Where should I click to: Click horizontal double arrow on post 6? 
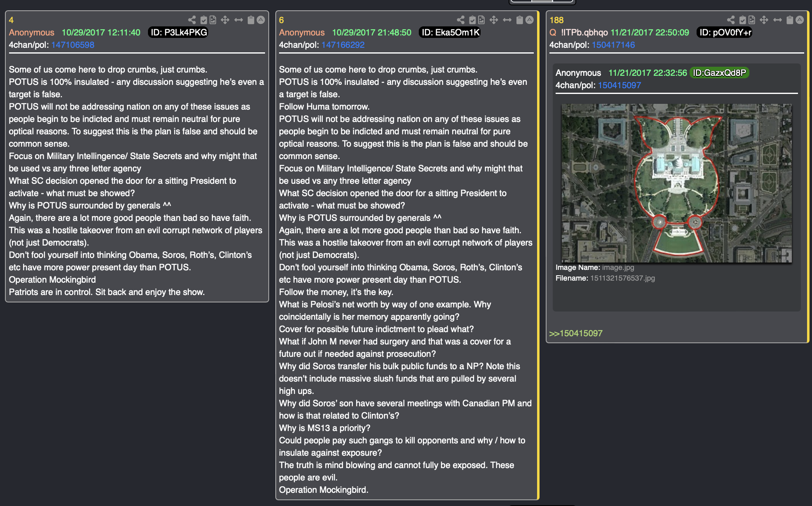[507, 20]
